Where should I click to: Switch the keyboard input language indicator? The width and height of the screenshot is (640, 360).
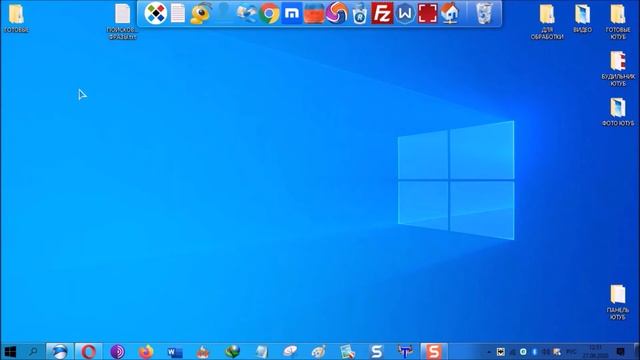click(571, 351)
